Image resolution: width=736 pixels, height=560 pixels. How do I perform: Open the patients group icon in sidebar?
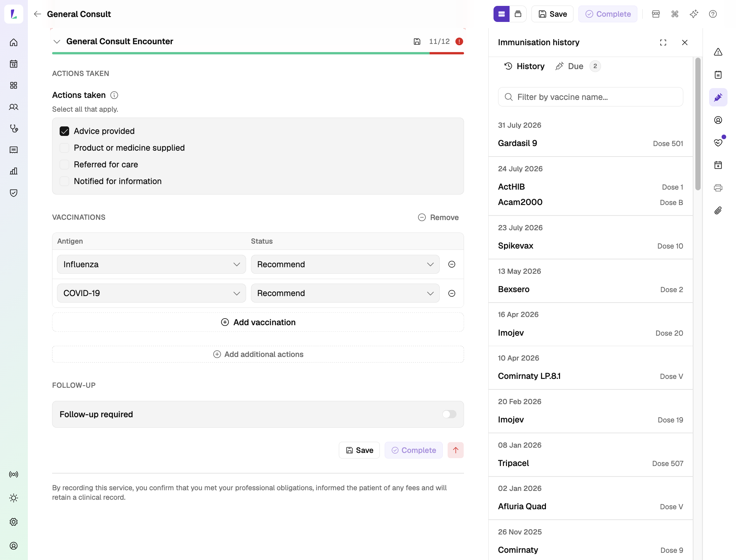14,107
